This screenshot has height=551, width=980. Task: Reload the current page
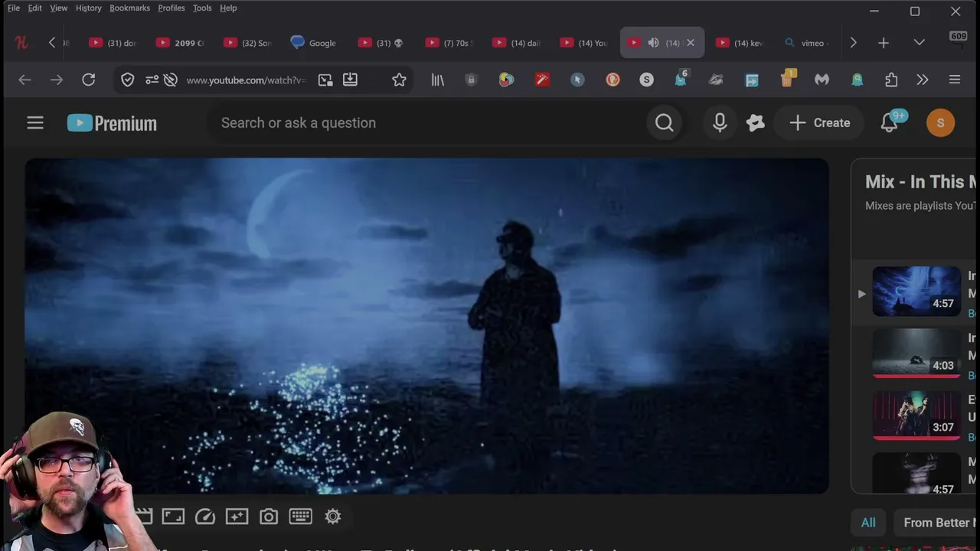tap(89, 80)
